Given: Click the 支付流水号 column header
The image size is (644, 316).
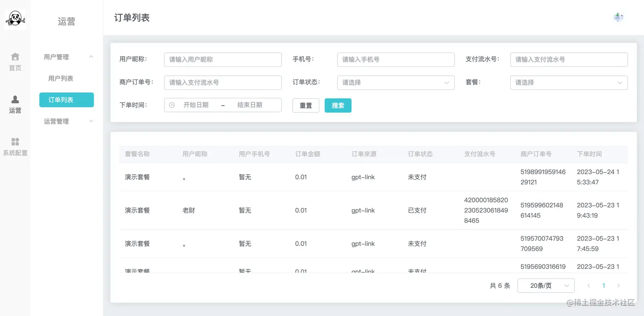Looking at the screenshot, I should [480, 154].
